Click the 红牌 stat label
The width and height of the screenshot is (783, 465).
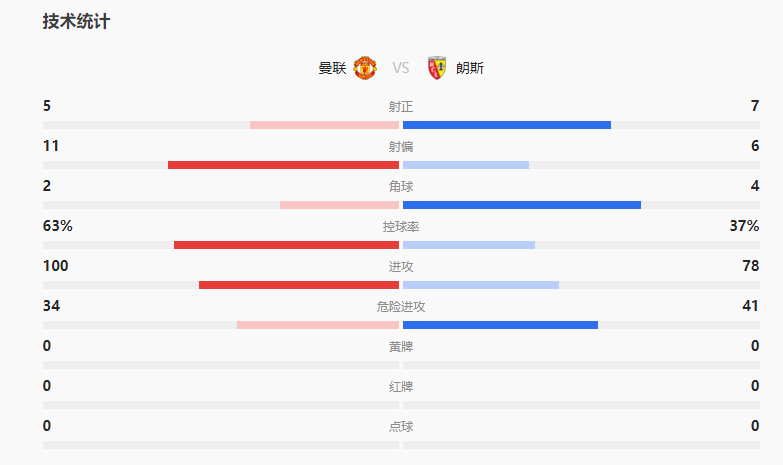401,387
